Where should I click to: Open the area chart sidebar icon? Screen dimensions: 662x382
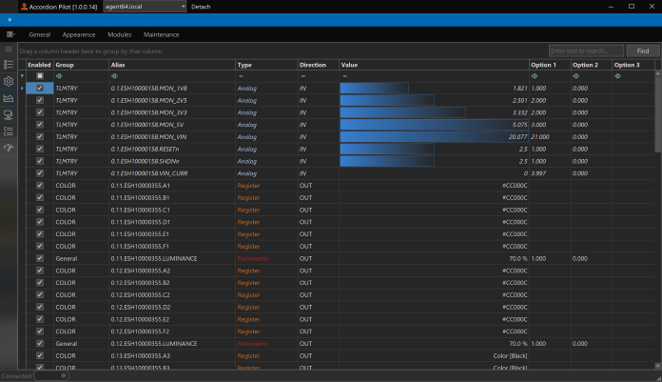tap(8, 98)
